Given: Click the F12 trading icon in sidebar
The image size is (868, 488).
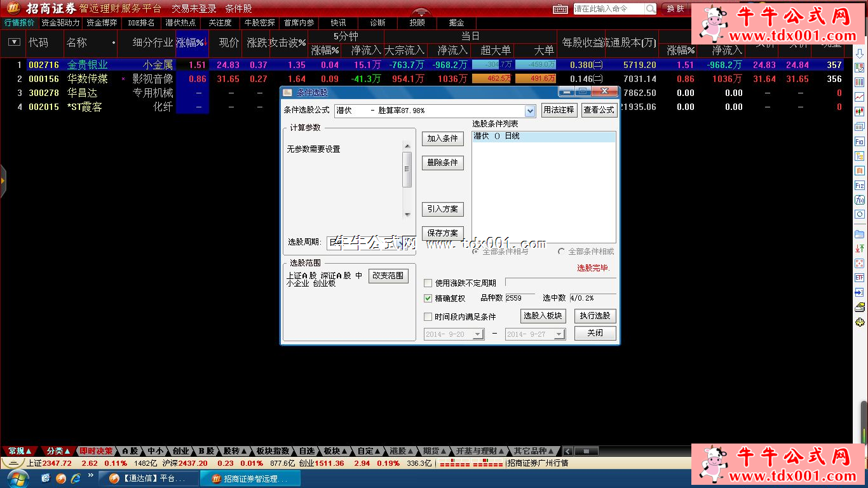Looking at the screenshot, I should pos(859,186).
